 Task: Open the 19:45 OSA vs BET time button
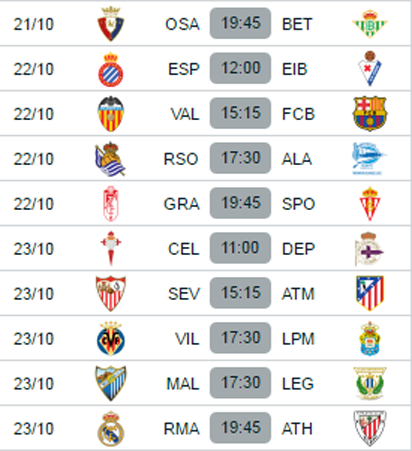[240, 23]
